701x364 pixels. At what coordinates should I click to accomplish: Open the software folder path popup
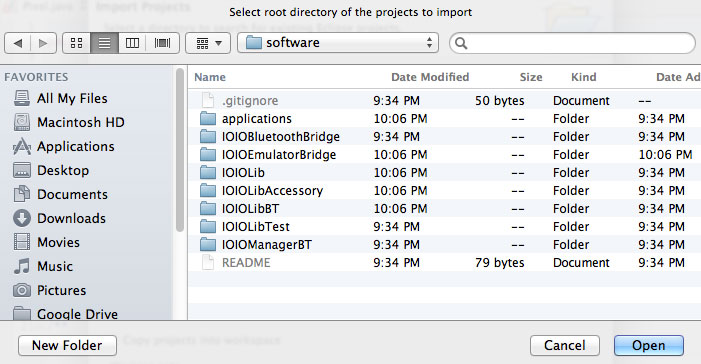338,43
